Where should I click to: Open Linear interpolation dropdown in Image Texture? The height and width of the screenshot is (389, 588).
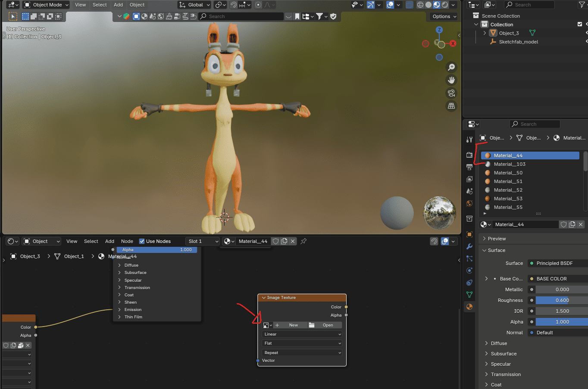tap(302, 334)
